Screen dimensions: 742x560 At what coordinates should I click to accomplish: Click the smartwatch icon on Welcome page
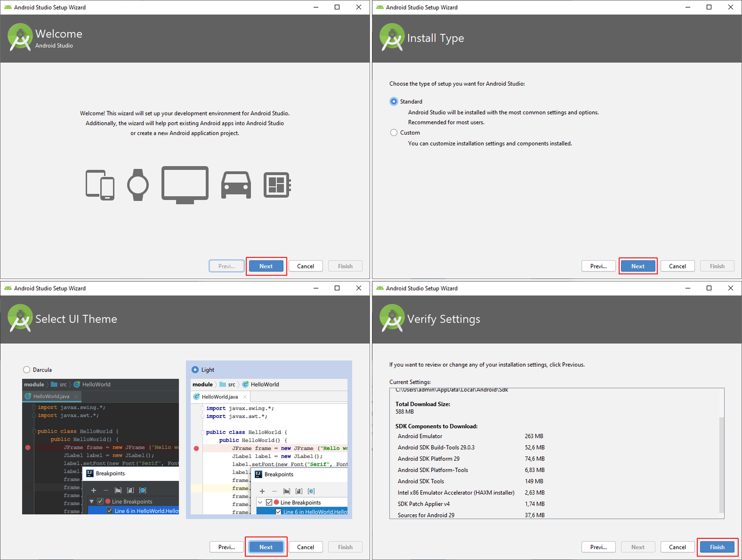click(x=138, y=185)
